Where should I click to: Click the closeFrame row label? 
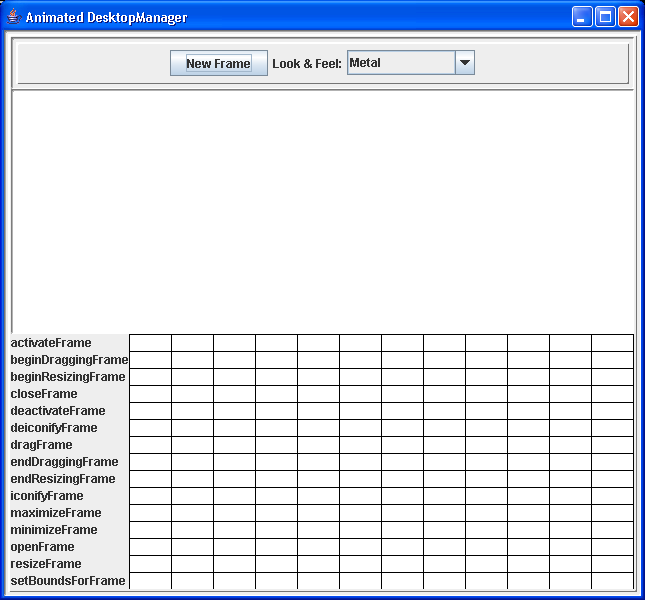coord(44,394)
